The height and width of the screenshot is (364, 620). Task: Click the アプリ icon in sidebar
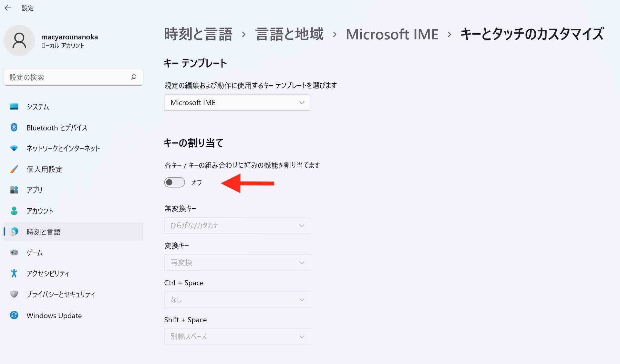14,190
